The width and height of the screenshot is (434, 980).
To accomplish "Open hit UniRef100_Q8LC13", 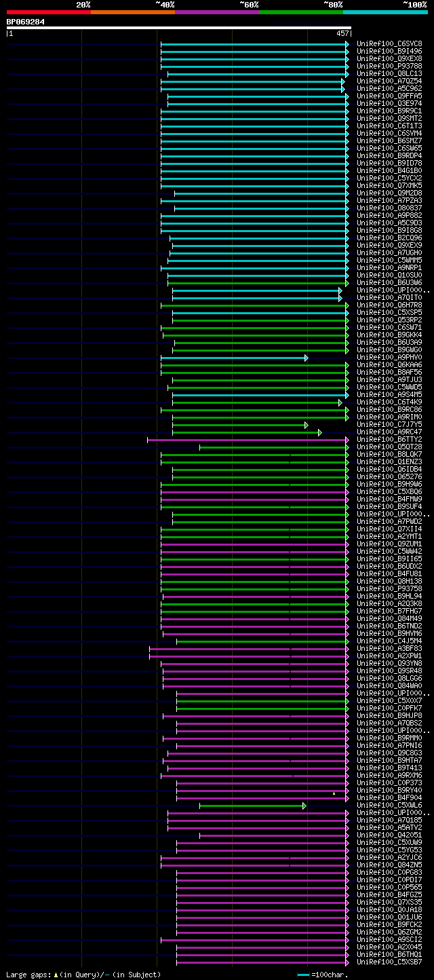I will click(389, 73).
